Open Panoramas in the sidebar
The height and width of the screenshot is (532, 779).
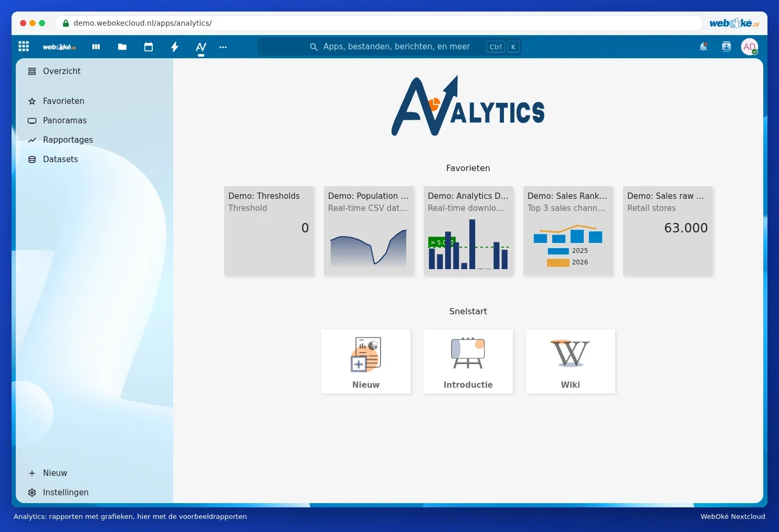[x=94, y=120]
